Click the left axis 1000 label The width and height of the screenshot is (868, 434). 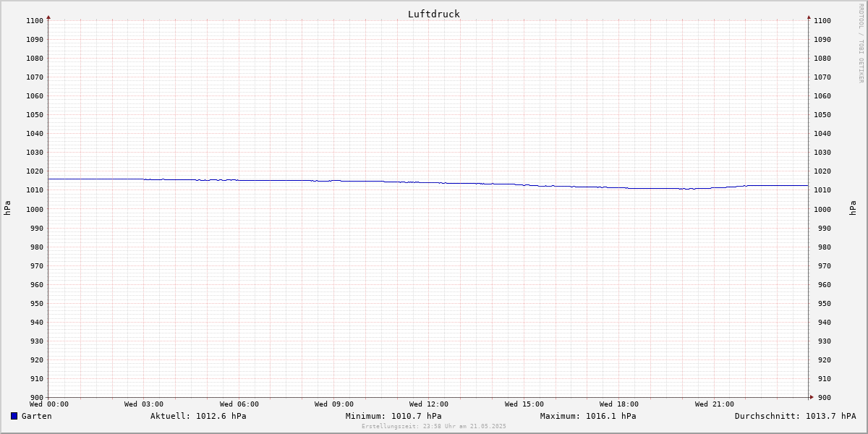click(x=35, y=209)
